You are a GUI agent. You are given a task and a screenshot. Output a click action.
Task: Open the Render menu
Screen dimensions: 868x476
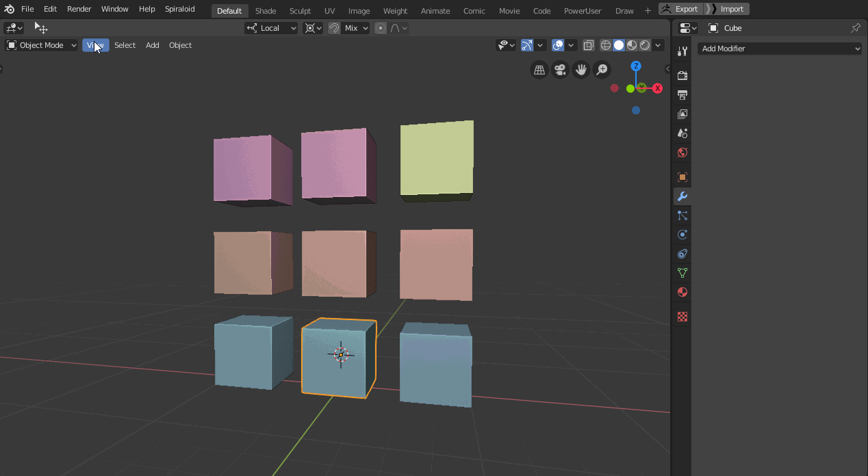point(79,9)
